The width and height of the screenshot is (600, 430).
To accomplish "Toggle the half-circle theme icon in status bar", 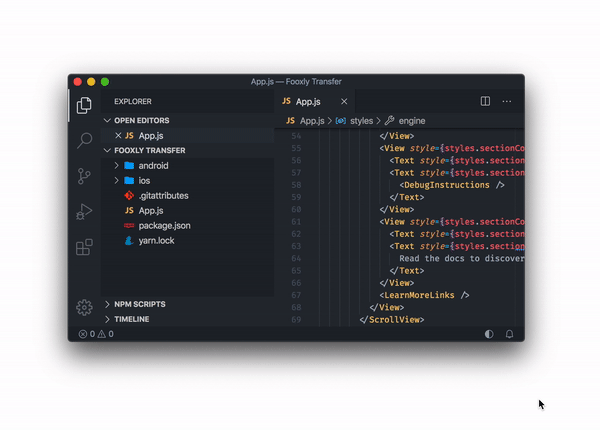I will tap(489, 334).
